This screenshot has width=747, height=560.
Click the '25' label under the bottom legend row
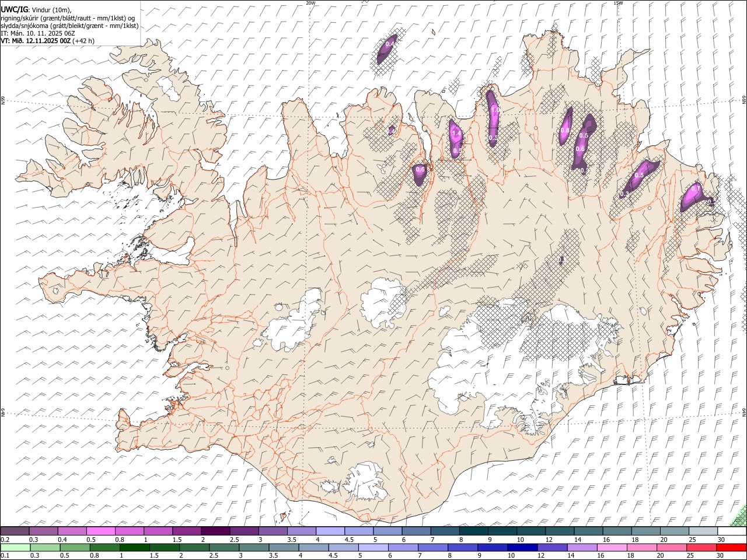pos(691,556)
